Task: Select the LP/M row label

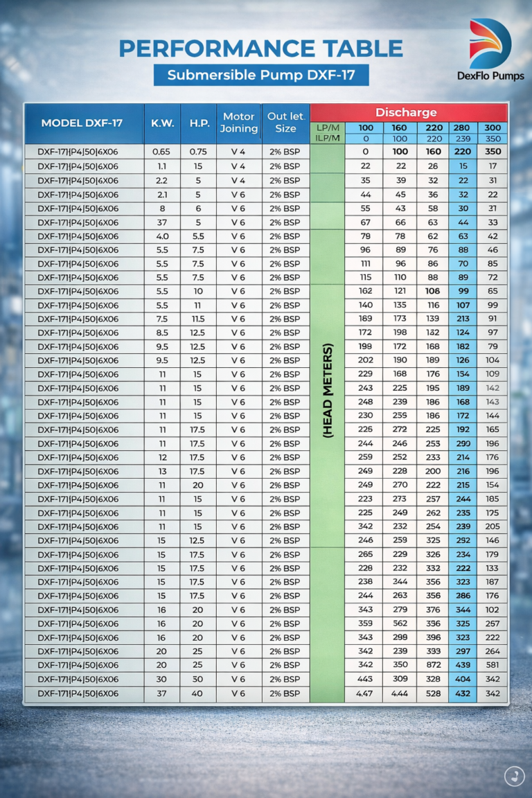Action: 326,128
